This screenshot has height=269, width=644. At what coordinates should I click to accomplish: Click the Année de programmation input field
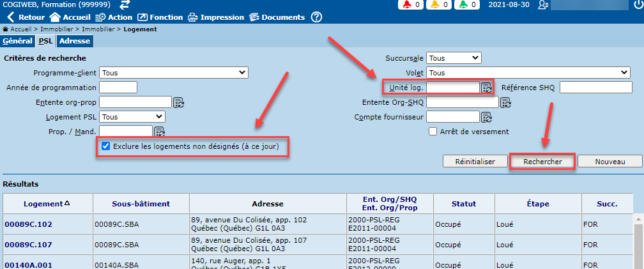point(118,88)
